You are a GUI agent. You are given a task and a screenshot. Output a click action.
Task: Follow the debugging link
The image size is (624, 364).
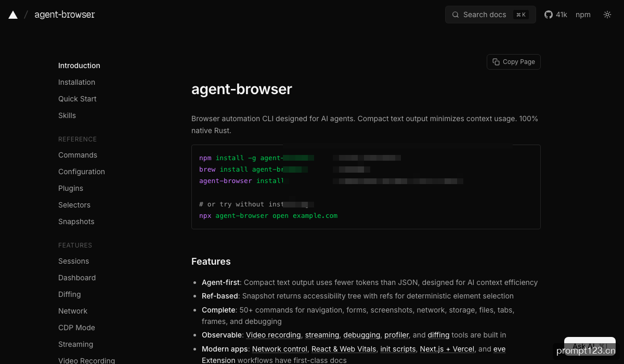coord(361,335)
